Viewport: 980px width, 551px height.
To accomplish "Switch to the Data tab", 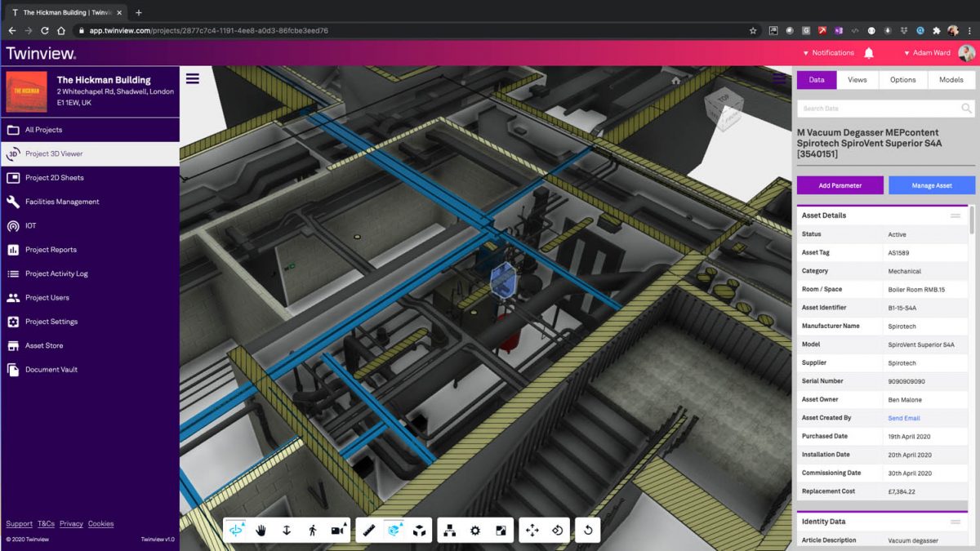I will tap(817, 80).
